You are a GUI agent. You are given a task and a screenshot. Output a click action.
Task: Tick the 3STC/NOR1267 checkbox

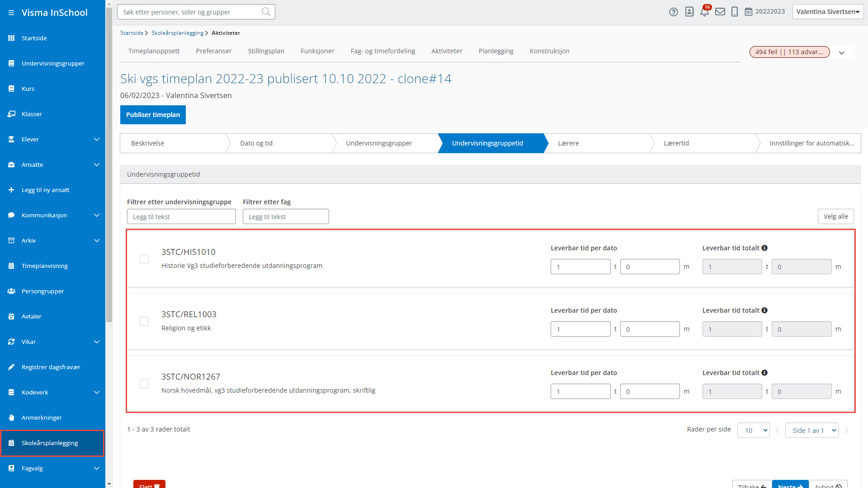click(144, 384)
